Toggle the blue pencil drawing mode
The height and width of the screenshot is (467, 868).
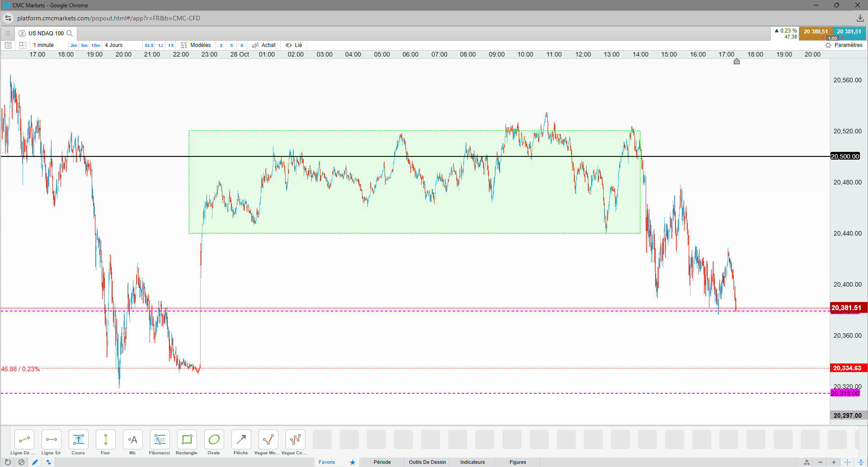click(x=35, y=462)
